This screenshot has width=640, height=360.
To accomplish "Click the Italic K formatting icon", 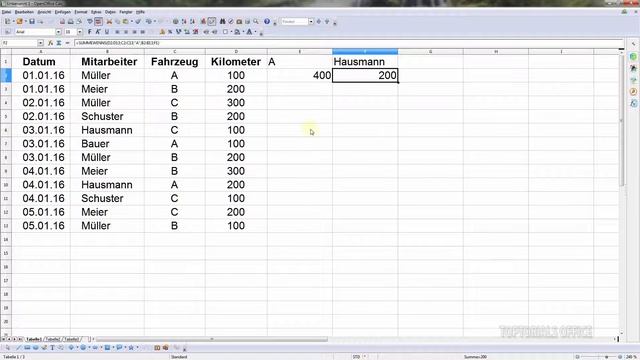I will [x=98, y=32].
